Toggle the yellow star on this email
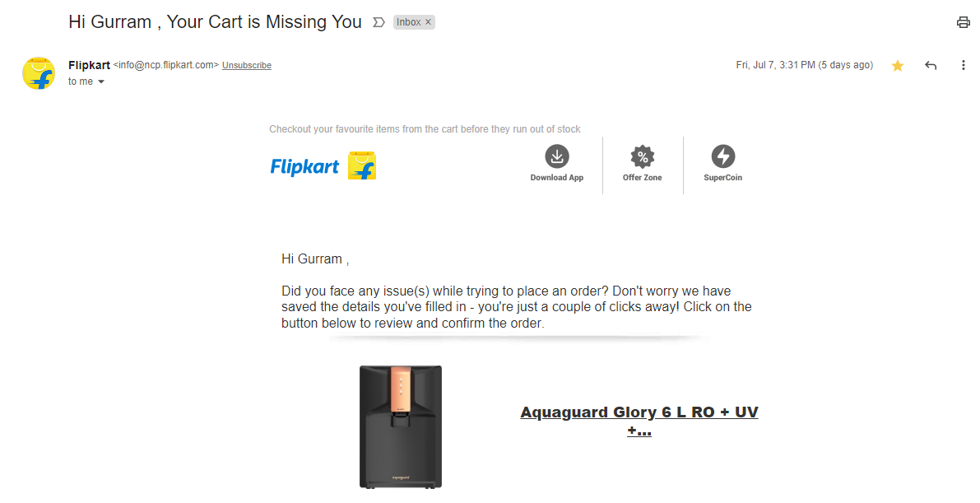 [x=898, y=66]
